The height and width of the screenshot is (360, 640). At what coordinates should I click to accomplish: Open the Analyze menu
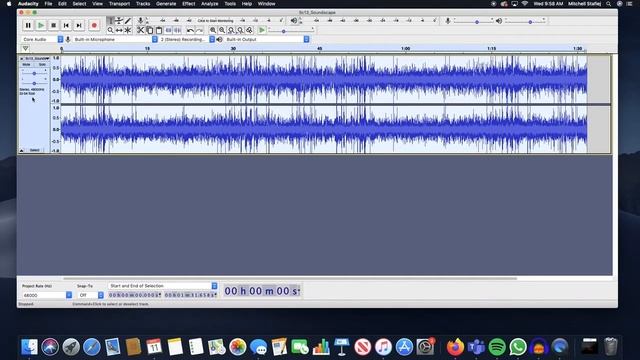[x=210, y=4]
